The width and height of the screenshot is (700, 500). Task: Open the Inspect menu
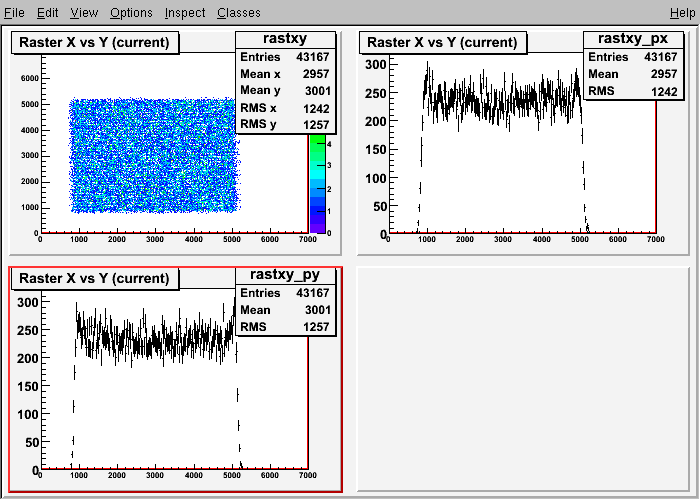click(185, 12)
